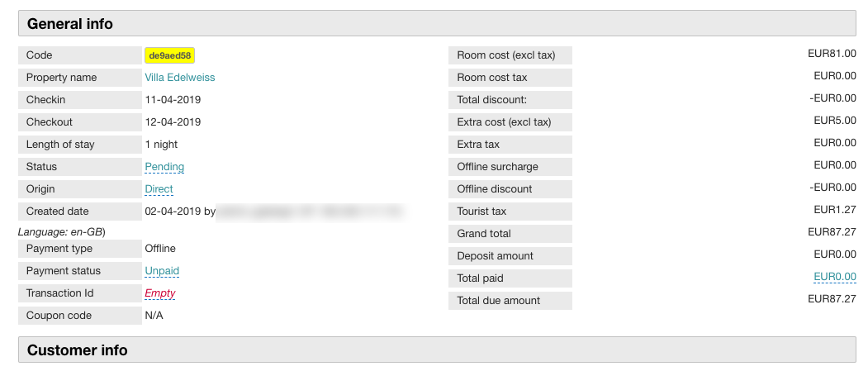The image size is (868, 371).
Task: Click the Coupon code N/A value
Action: point(154,316)
